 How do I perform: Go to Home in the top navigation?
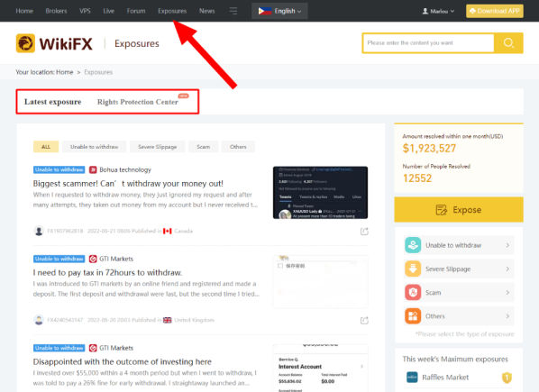(x=24, y=11)
